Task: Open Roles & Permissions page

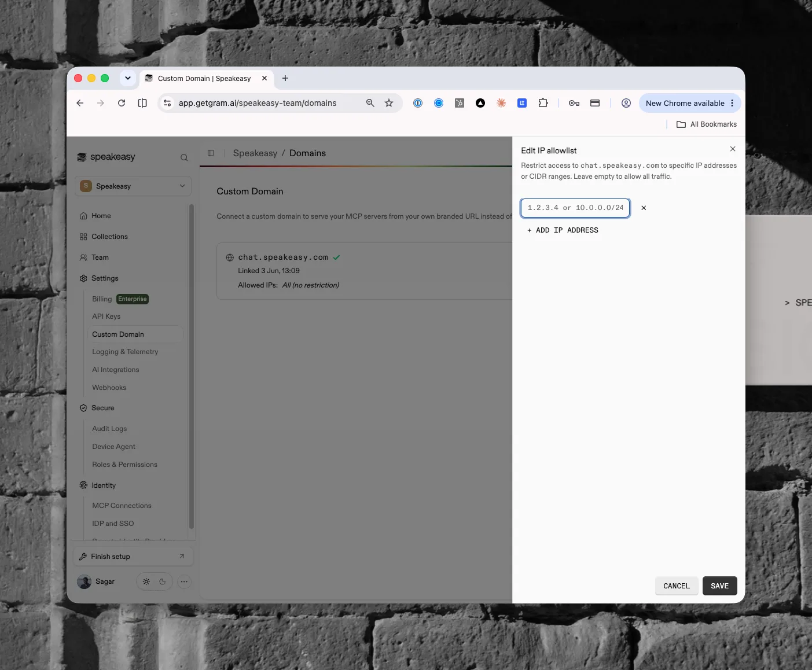Action: (124, 465)
